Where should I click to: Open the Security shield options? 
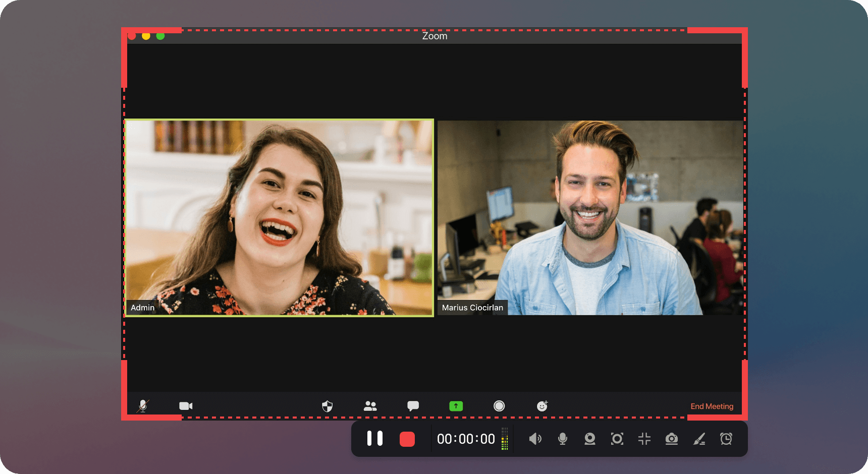click(x=328, y=406)
